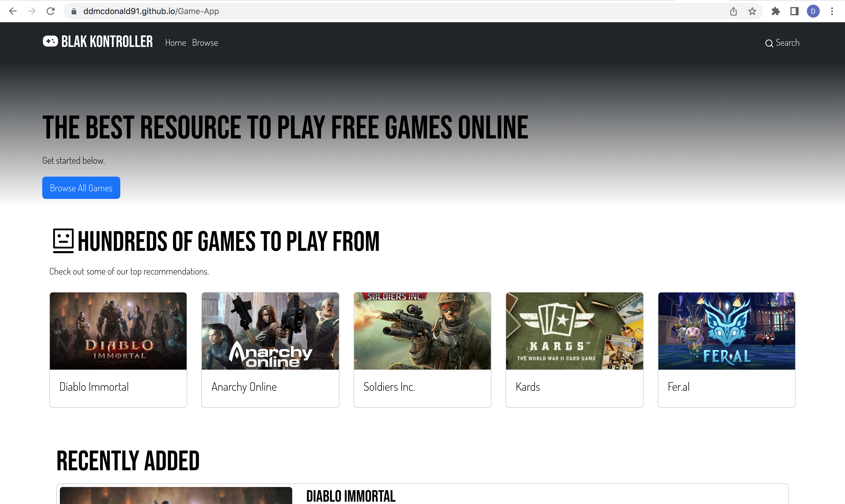
Task: Open the user profile avatar D
Action: pos(813,11)
